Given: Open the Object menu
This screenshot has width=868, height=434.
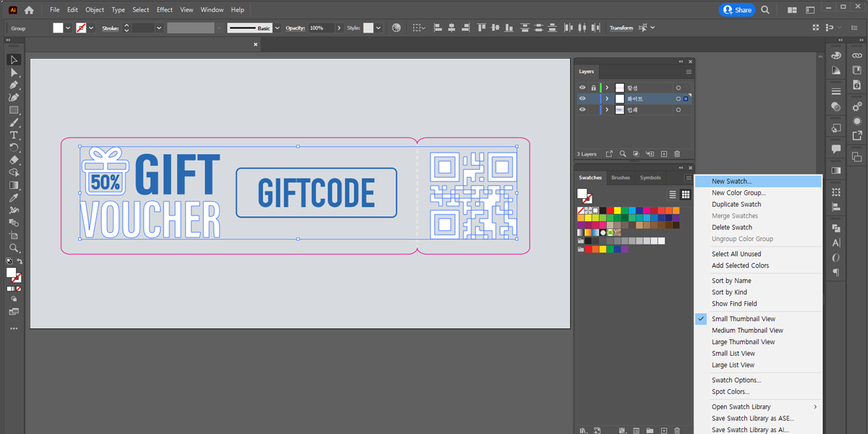Looking at the screenshot, I should click(x=95, y=10).
